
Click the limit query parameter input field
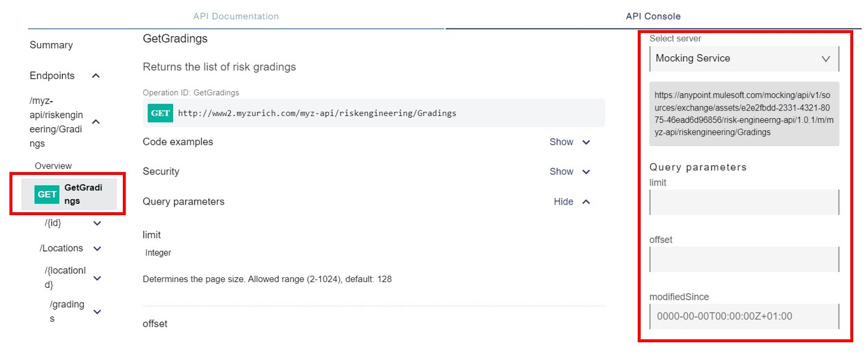[x=743, y=203]
